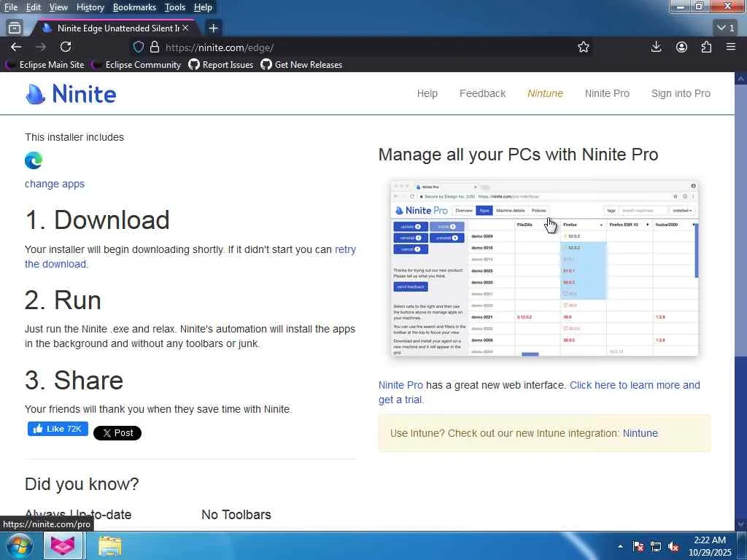Open a new tab with plus
Viewport: 747px width, 560px height.
pyautogui.click(x=214, y=28)
